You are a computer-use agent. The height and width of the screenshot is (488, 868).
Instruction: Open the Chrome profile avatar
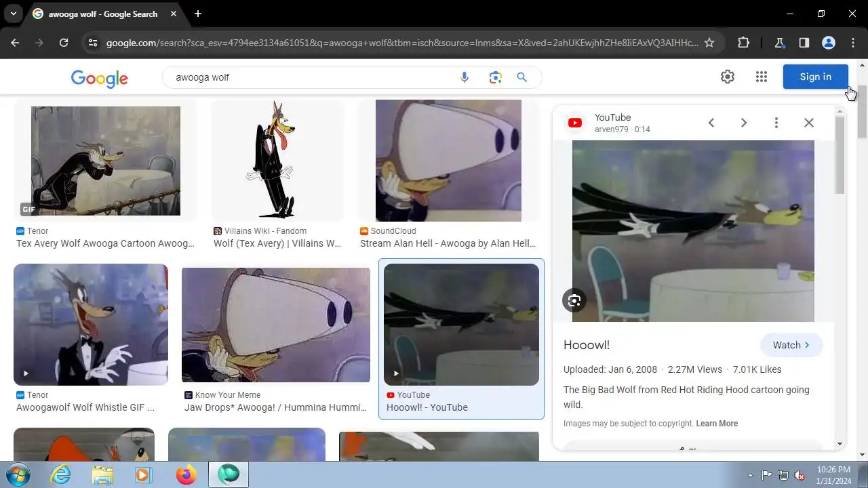829,43
